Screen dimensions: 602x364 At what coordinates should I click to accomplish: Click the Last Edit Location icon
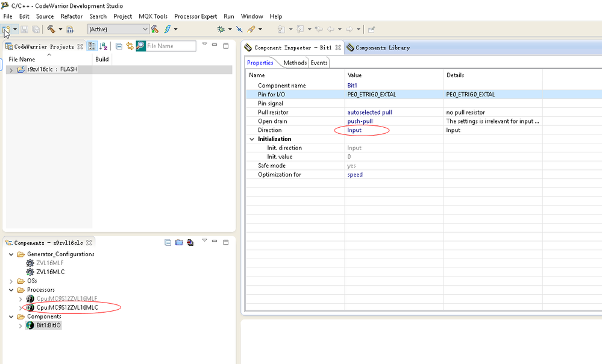(319, 29)
